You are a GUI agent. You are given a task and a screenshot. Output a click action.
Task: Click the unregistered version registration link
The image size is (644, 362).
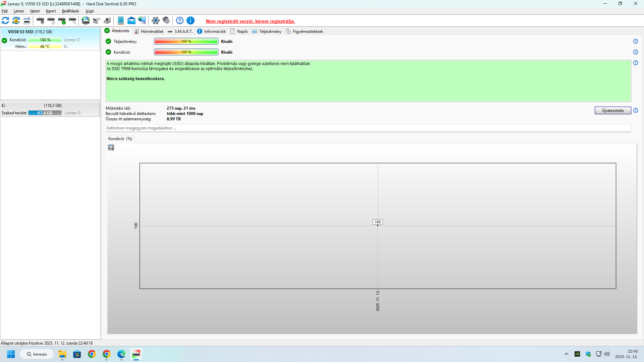point(251,21)
